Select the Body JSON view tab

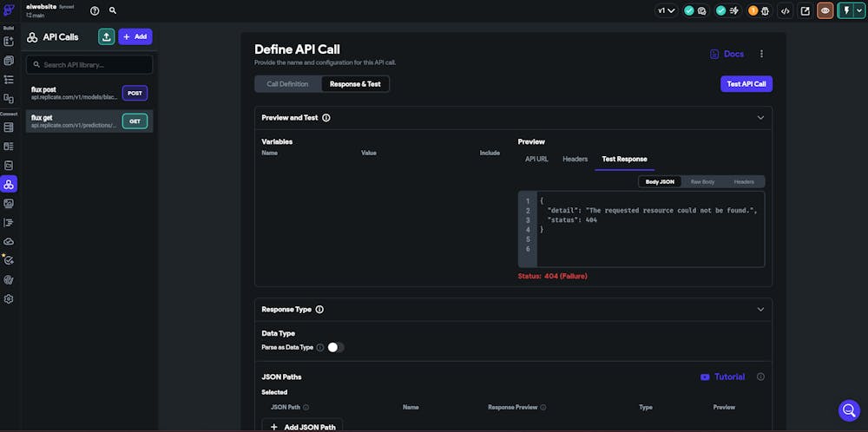coord(660,181)
